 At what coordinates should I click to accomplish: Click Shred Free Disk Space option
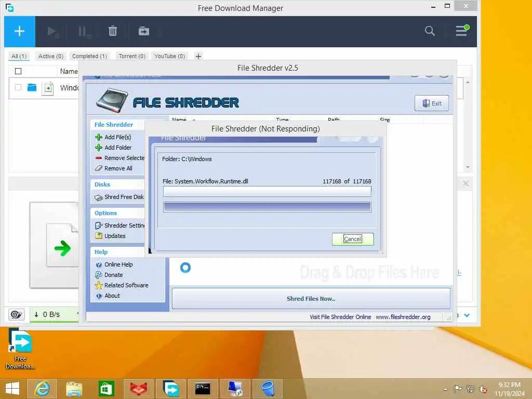pos(124,197)
